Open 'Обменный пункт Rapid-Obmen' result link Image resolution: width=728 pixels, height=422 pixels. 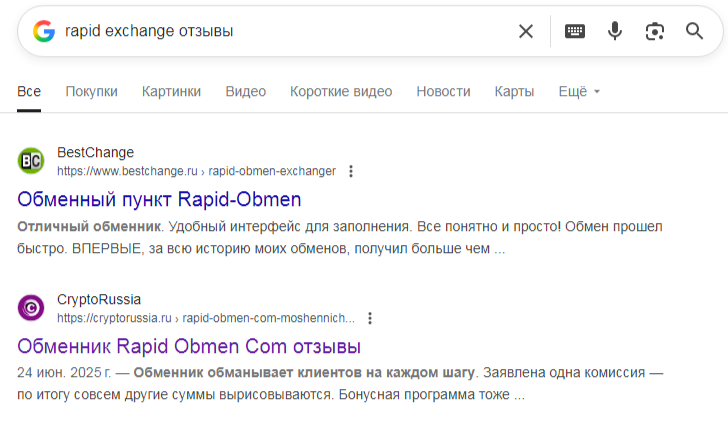coord(159,200)
